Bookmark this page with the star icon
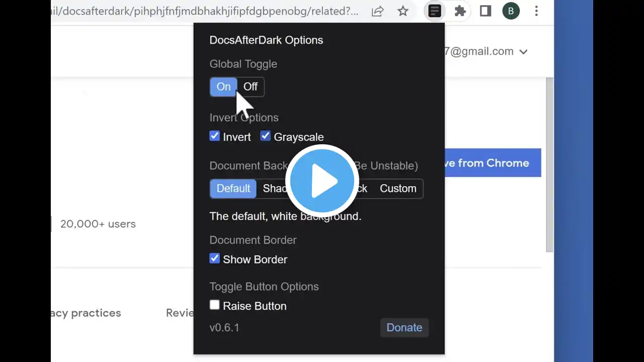The height and width of the screenshot is (362, 644). (403, 11)
